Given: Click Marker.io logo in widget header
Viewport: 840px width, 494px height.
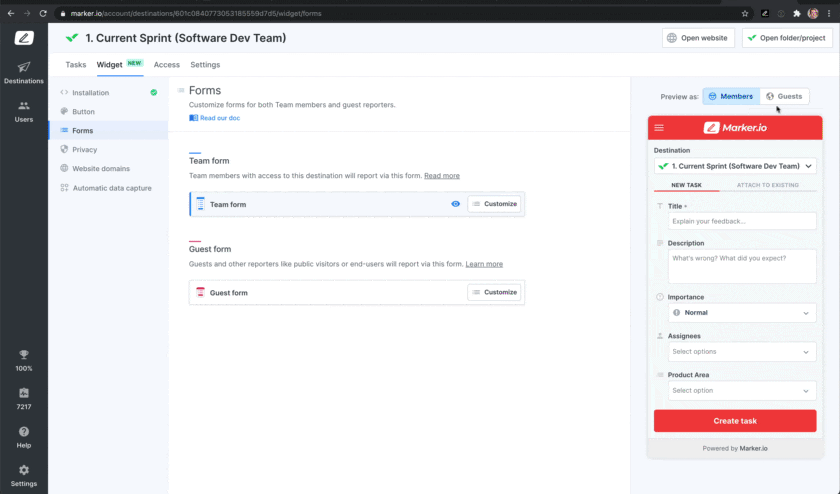Looking at the screenshot, I should click(x=735, y=128).
